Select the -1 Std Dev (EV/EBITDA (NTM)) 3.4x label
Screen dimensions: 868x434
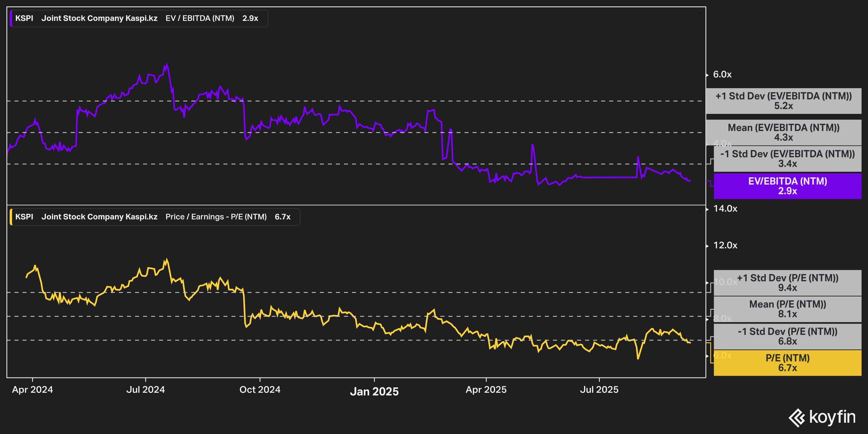point(787,159)
